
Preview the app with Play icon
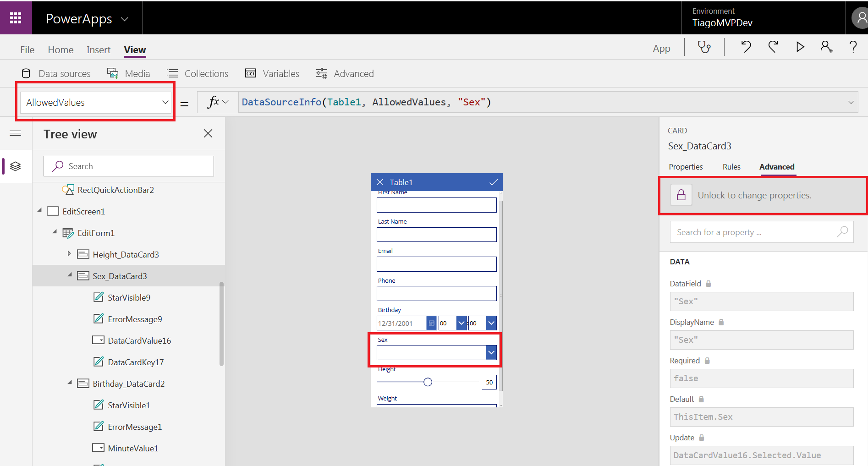[x=800, y=47]
